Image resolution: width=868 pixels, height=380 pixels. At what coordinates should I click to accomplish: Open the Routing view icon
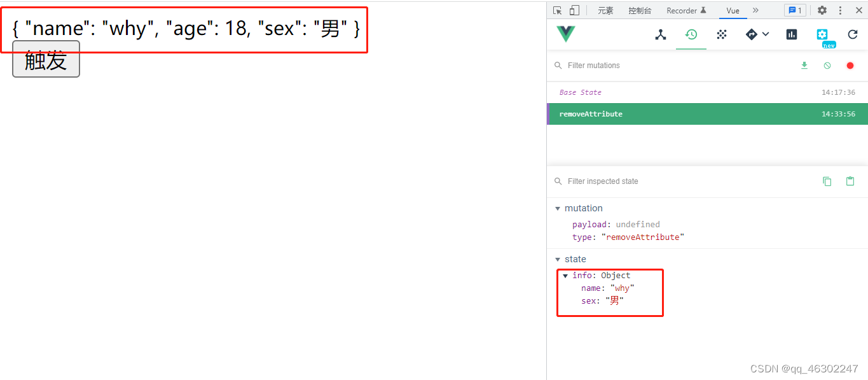(752, 34)
